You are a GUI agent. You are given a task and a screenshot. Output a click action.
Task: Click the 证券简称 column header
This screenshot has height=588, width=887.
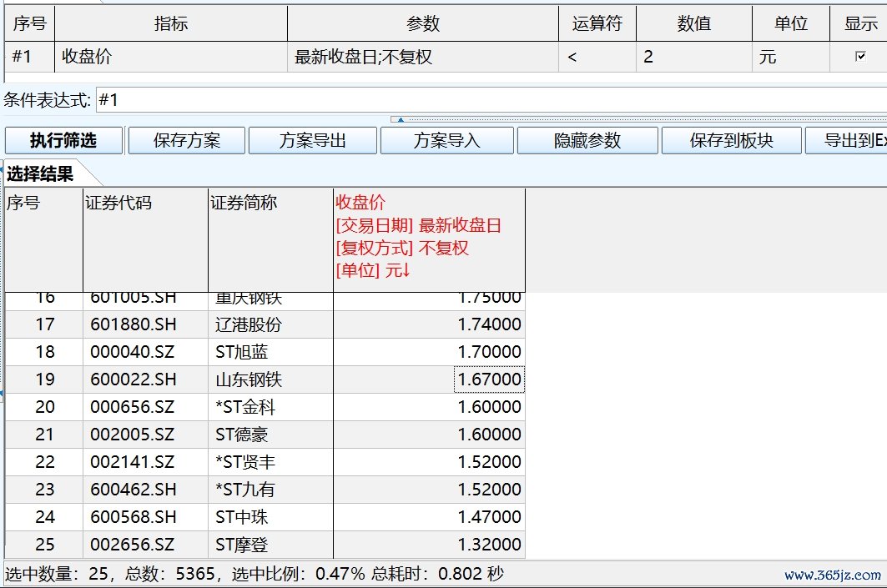[x=270, y=238]
